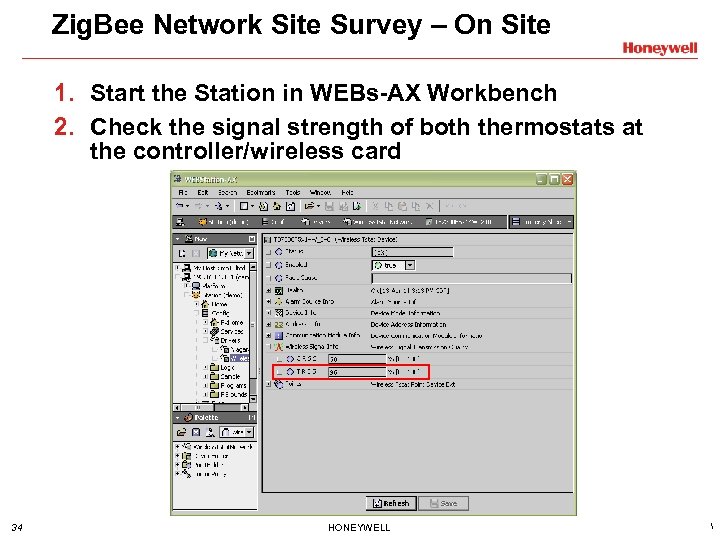This screenshot has height=540, width=720.
Task: Open the Window menu
Action: pos(320,192)
